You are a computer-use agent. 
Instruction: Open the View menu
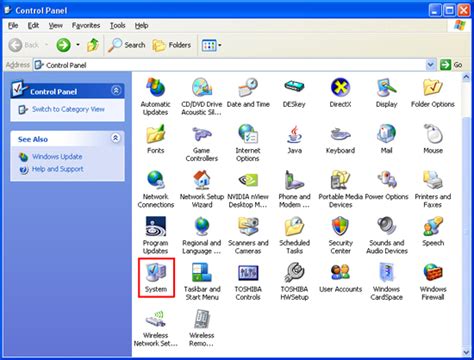[55, 25]
